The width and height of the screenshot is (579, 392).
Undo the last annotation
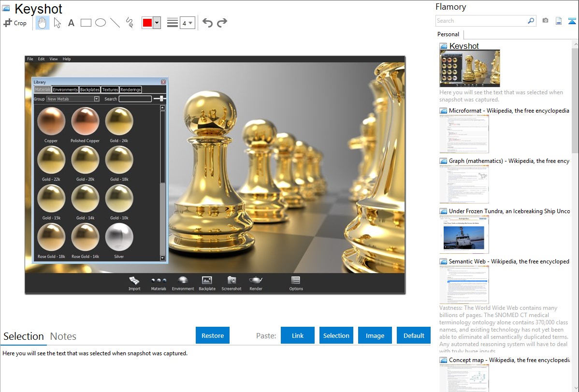[x=207, y=23]
